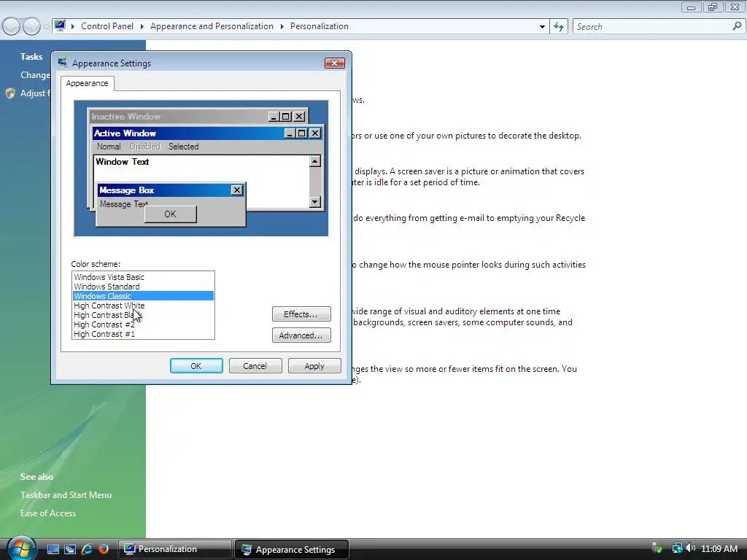This screenshot has height=560, width=747.
Task: Click Personalization breadcrumb
Action: click(320, 26)
